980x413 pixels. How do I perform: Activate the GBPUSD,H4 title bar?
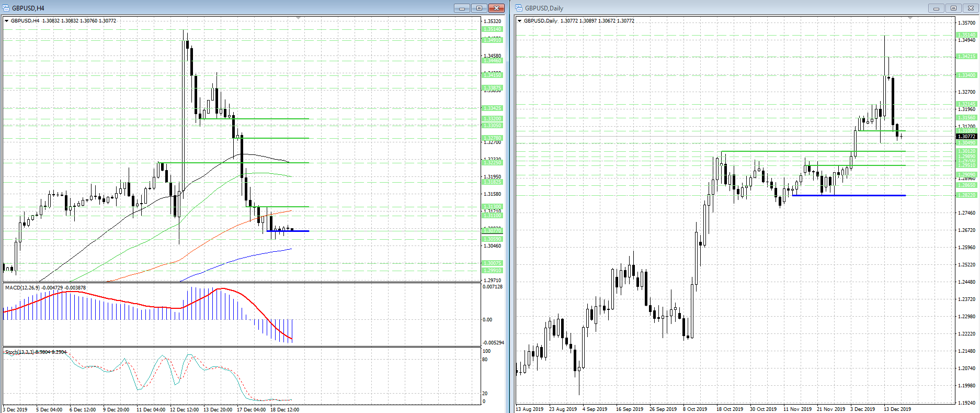(x=230, y=8)
